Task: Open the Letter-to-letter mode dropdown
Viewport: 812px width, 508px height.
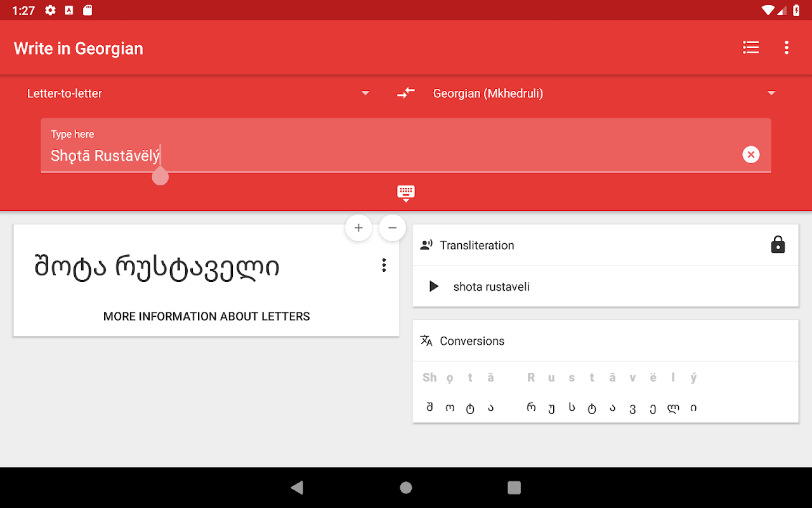Action: (198, 93)
